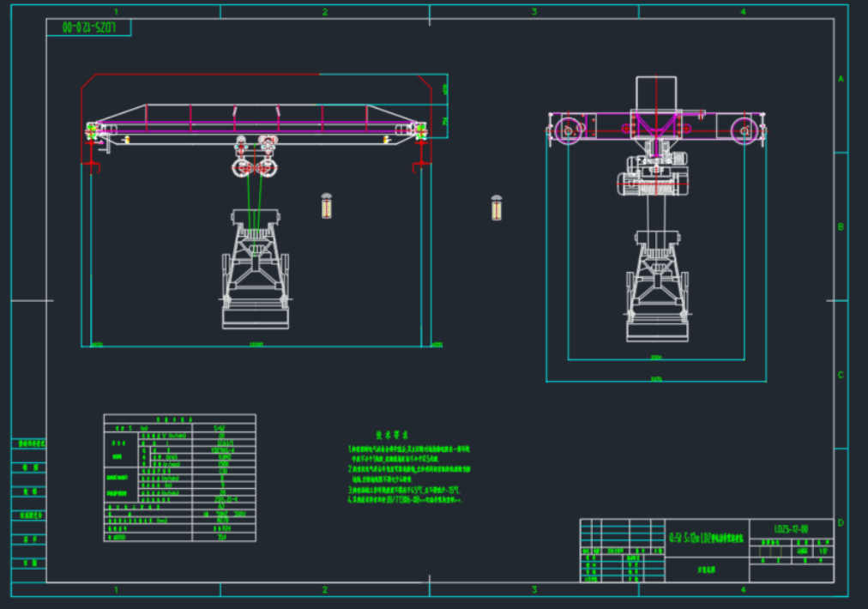Select the electric hoist trolley in front view

click(x=255, y=156)
